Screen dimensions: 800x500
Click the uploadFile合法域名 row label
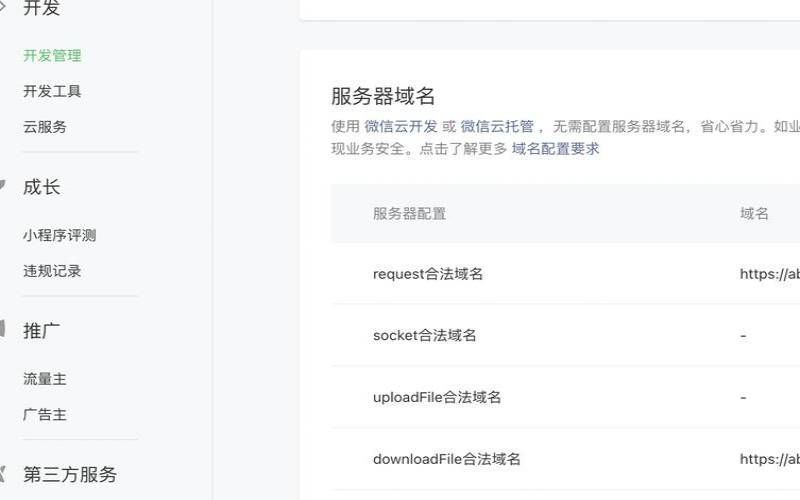pos(437,397)
